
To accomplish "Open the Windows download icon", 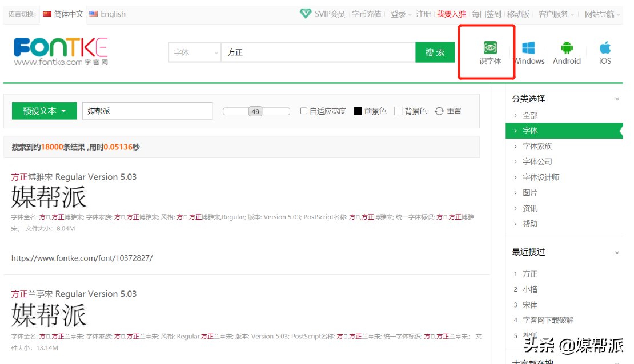I will [x=528, y=48].
